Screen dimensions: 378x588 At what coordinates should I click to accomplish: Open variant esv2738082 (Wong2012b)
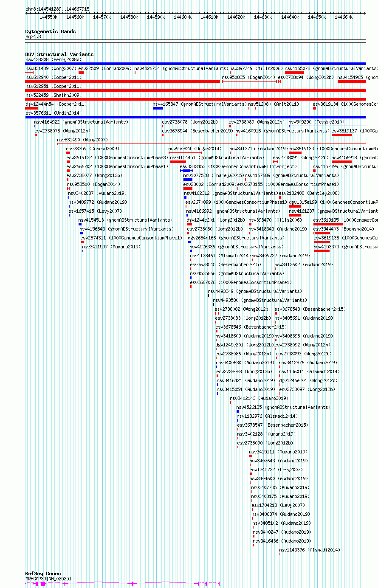(243, 309)
